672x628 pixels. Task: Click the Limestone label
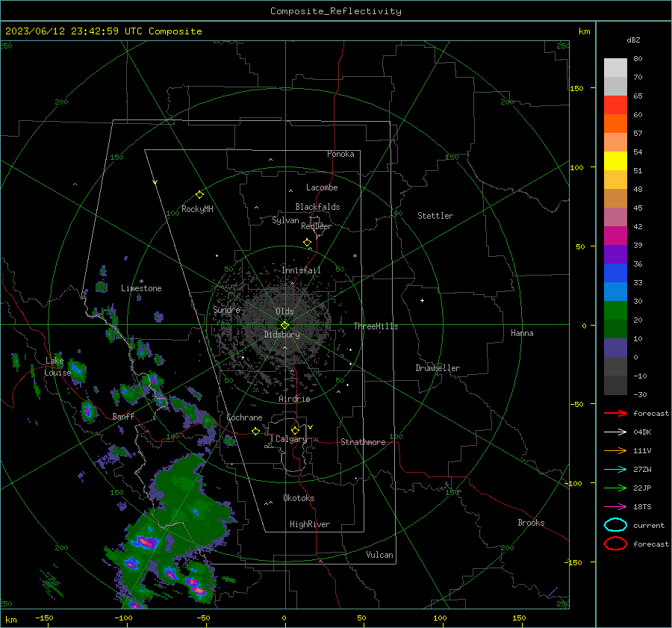tap(141, 288)
